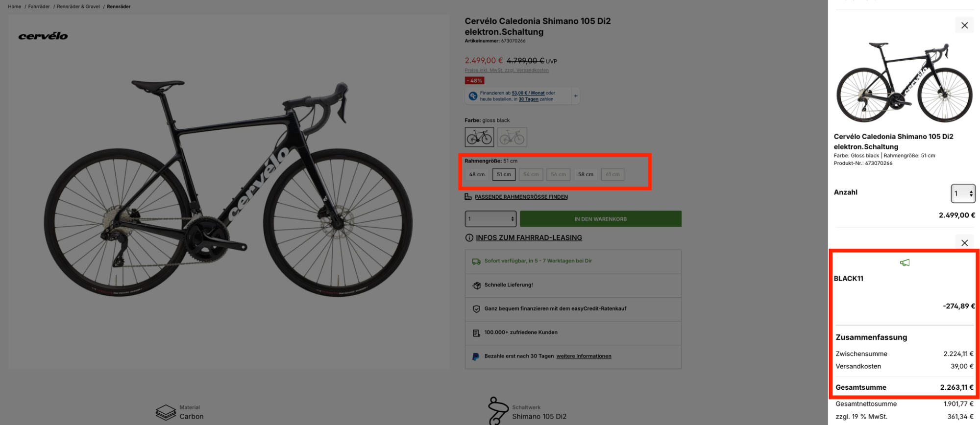Image resolution: width=980 pixels, height=425 pixels.
Task: Click the bike thumbnail in the cart
Action: pyautogui.click(x=904, y=82)
